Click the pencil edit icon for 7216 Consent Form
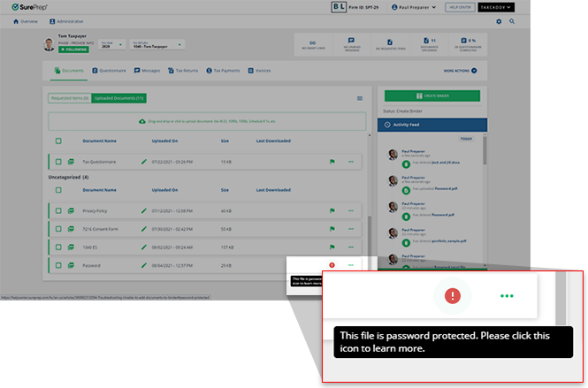This screenshot has height=388, width=588. (143, 229)
